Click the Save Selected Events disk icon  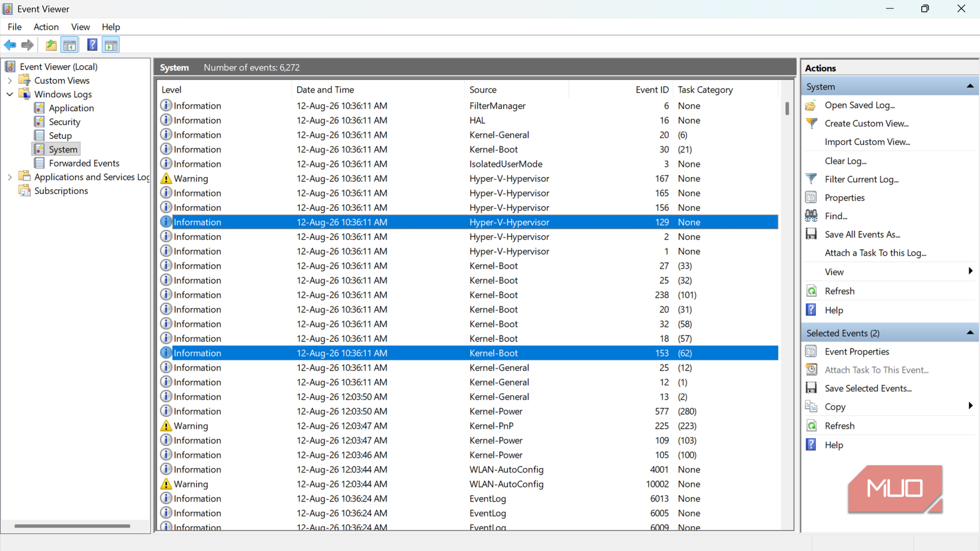pos(811,388)
